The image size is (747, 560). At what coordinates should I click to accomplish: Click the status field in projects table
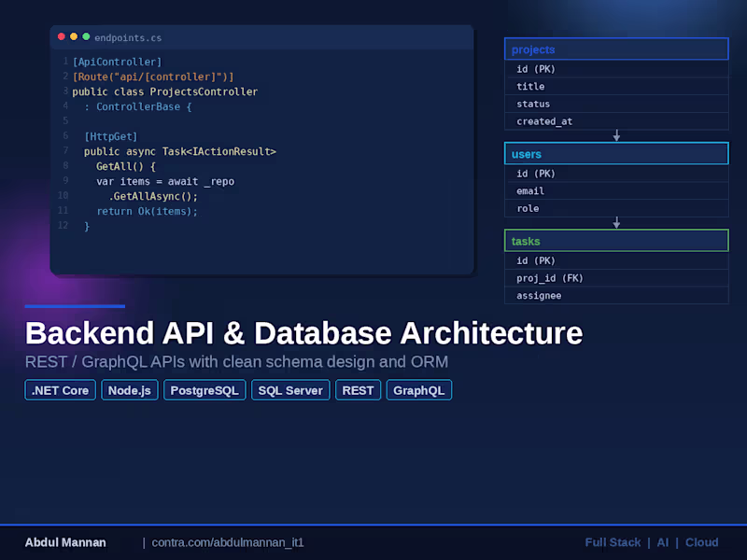616,104
